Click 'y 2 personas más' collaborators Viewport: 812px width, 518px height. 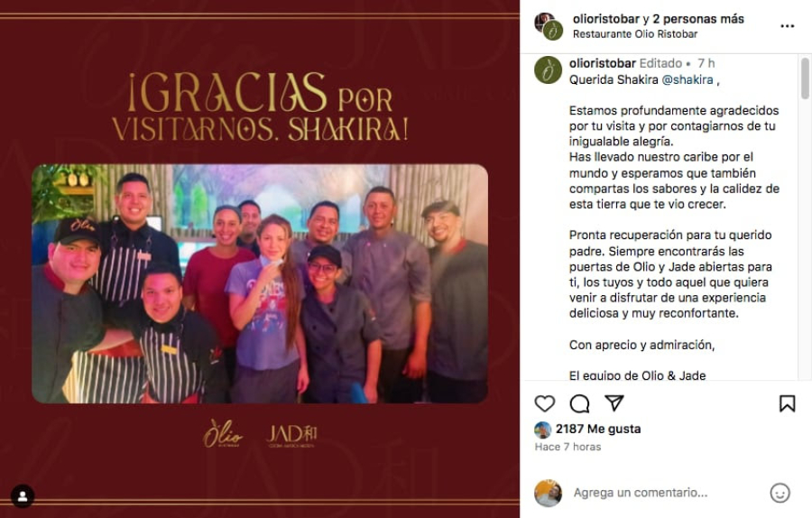pos(694,19)
